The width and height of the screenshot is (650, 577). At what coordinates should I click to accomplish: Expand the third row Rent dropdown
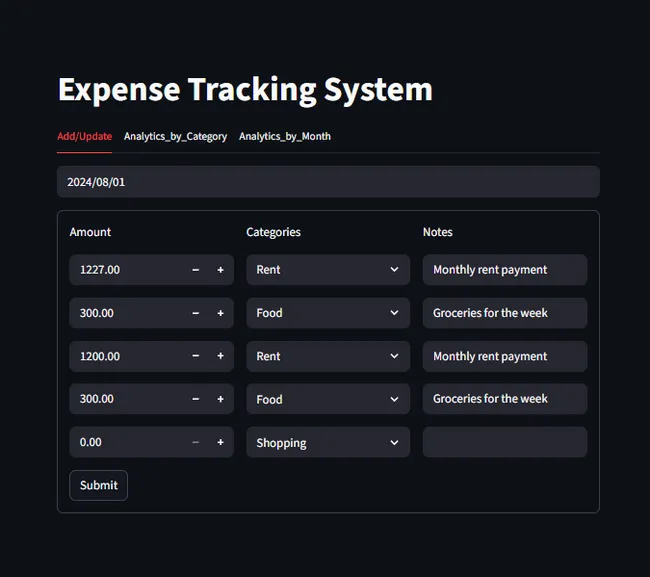tap(328, 356)
